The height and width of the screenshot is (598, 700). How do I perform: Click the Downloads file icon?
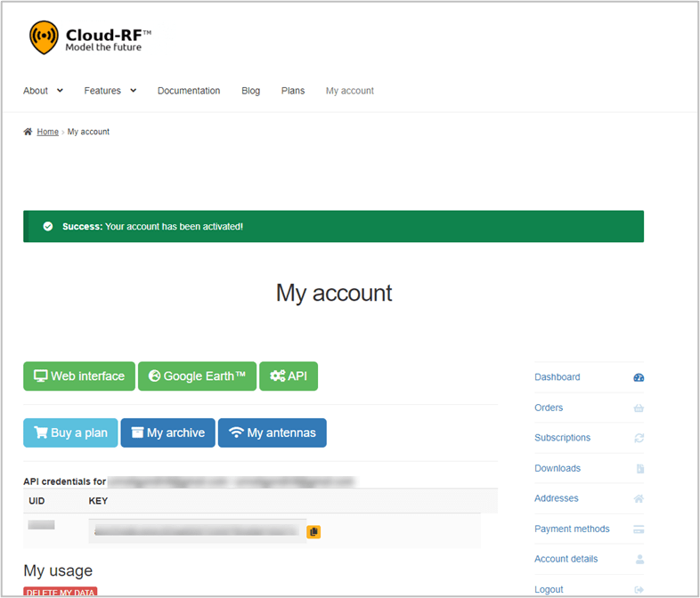coord(640,469)
